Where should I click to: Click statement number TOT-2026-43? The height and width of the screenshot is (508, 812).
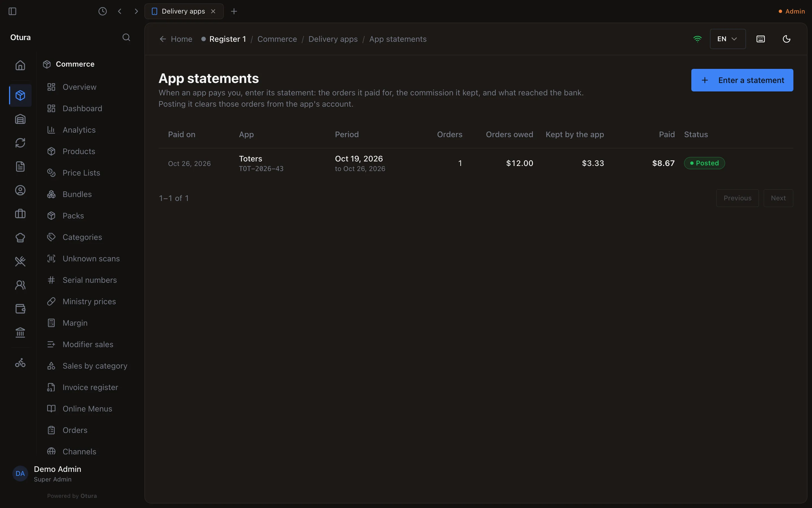pyautogui.click(x=261, y=169)
